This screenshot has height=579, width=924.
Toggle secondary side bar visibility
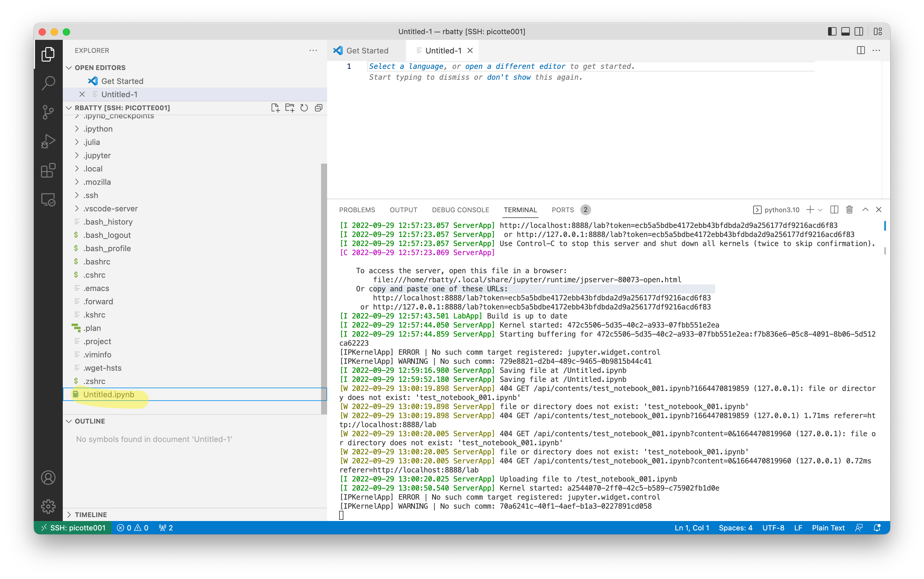point(859,31)
